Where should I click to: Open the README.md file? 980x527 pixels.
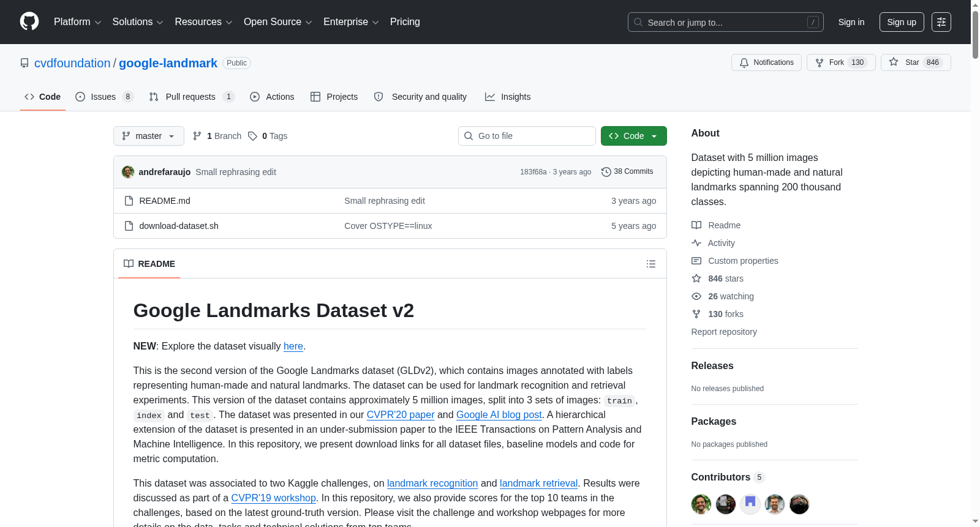[165, 201]
